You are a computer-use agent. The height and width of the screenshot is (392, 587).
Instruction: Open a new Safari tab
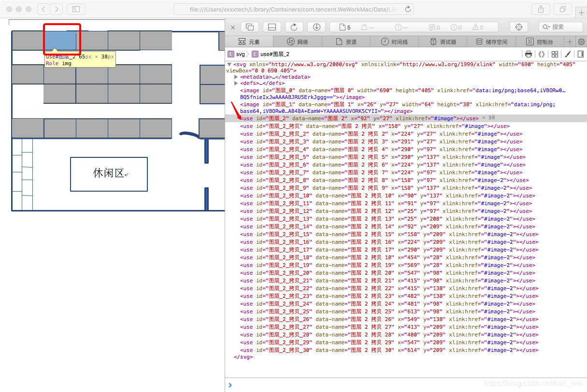pos(581,13)
